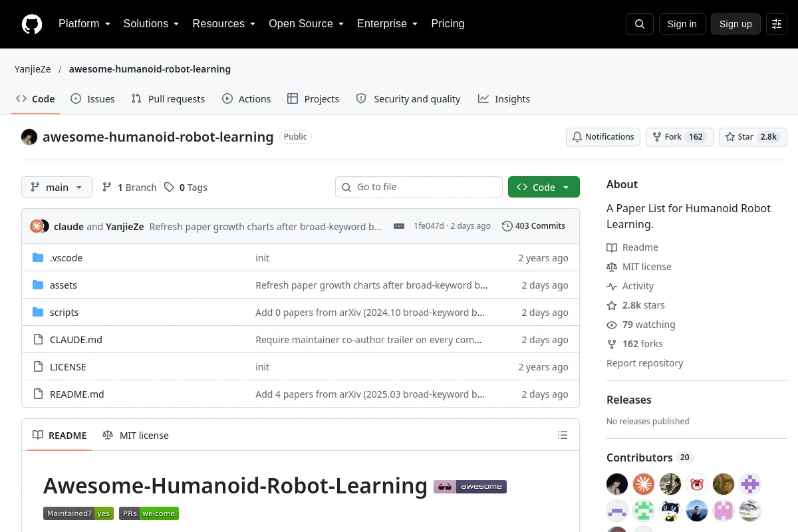Viewport: 798px width, 532px height.
Task: Switch to the Code tab
Action: tap(35, 99)
